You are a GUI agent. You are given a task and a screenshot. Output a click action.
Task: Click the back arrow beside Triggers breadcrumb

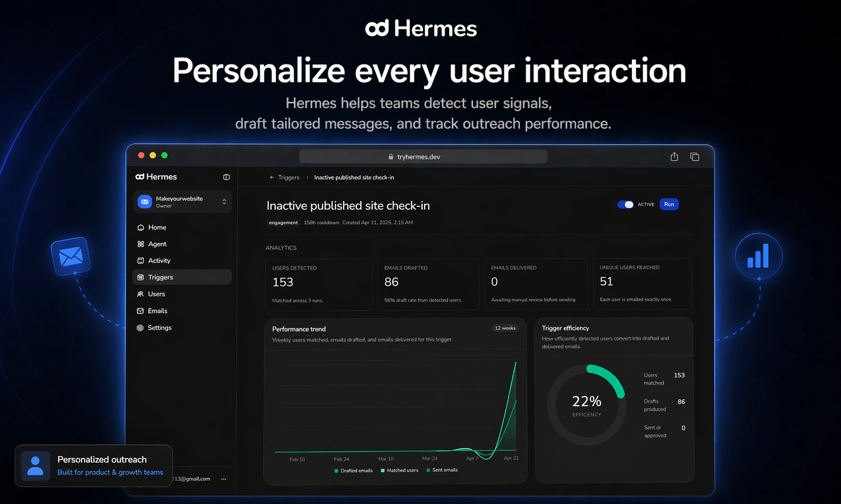(x=272, y=178)
